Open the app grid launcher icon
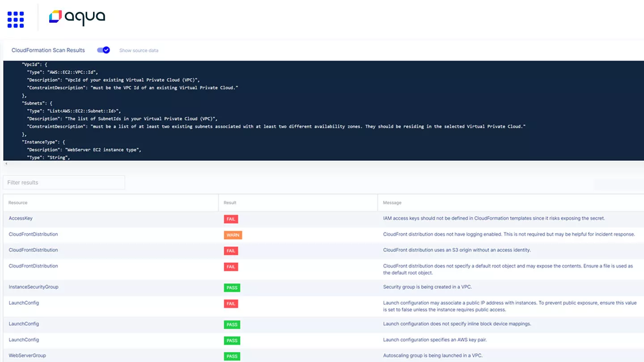 (16, 19)
